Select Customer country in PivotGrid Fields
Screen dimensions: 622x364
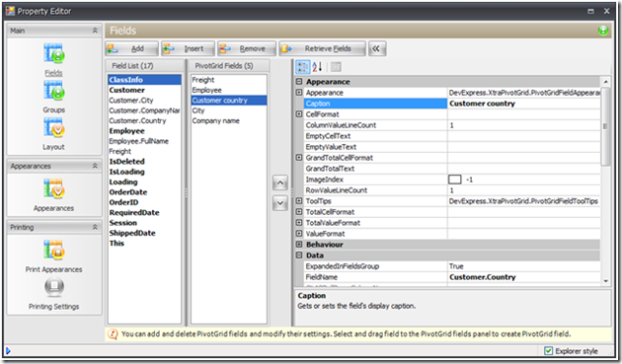[x=229, y=101]
